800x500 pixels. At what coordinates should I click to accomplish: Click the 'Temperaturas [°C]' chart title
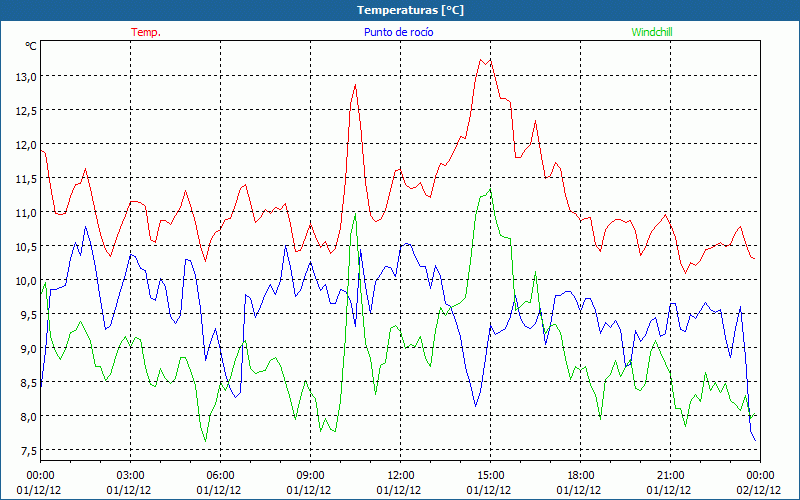[410, 10]
